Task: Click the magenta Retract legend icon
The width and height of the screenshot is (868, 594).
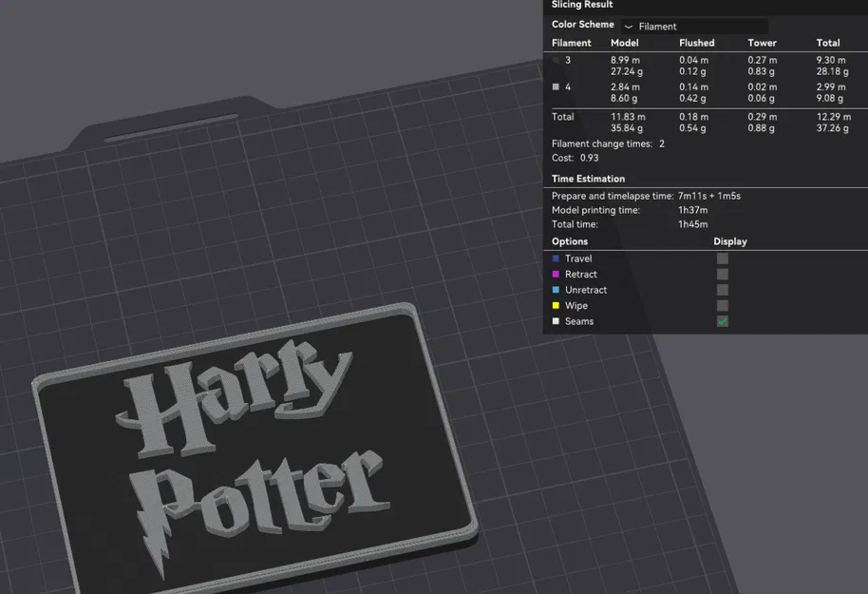Action: [555, 274]
